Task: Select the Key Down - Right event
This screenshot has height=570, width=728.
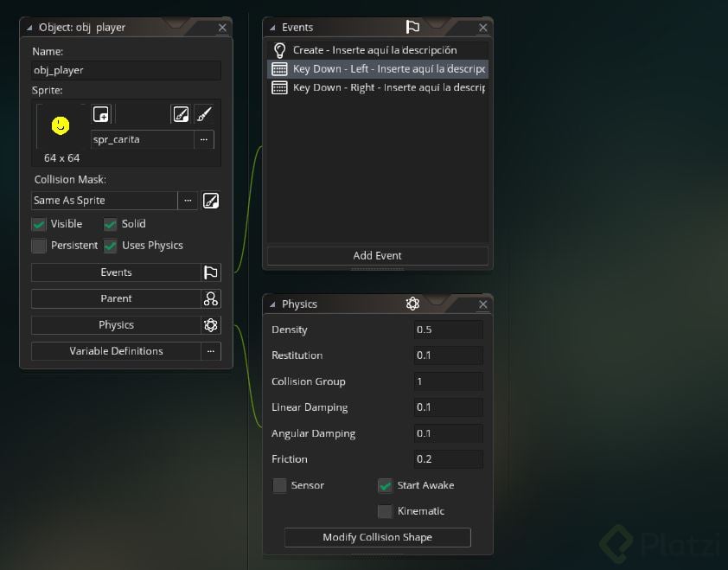Action: click(x=378, y=87)
